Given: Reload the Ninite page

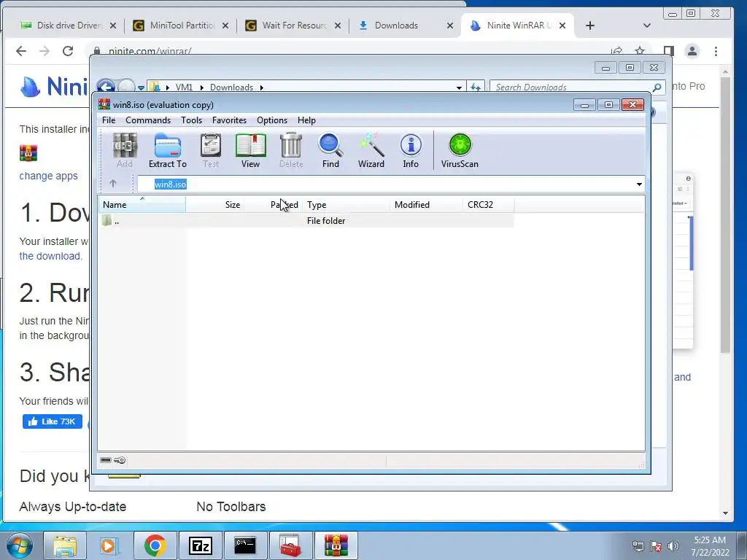Looking at the screenshot, I should (x=68, y=51).
